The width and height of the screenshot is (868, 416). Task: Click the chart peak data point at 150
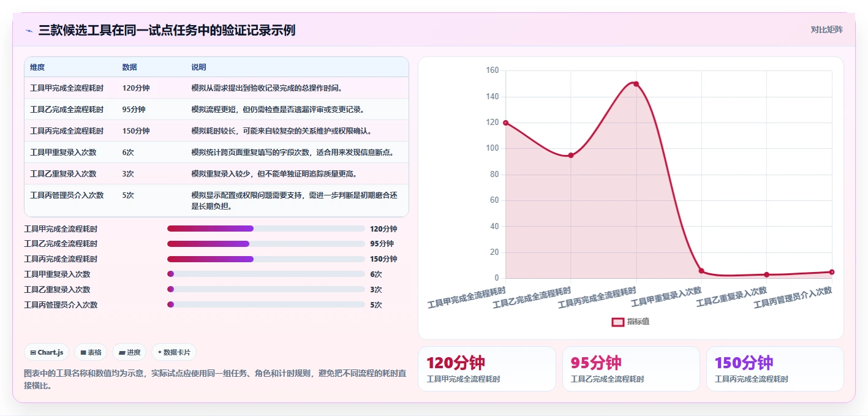coord(636,84)
